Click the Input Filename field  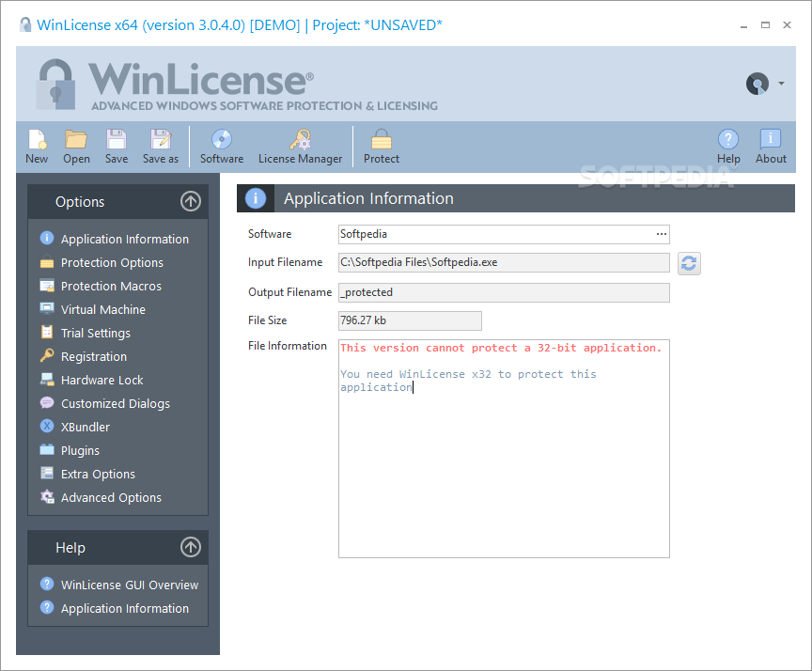pos(504,262)
